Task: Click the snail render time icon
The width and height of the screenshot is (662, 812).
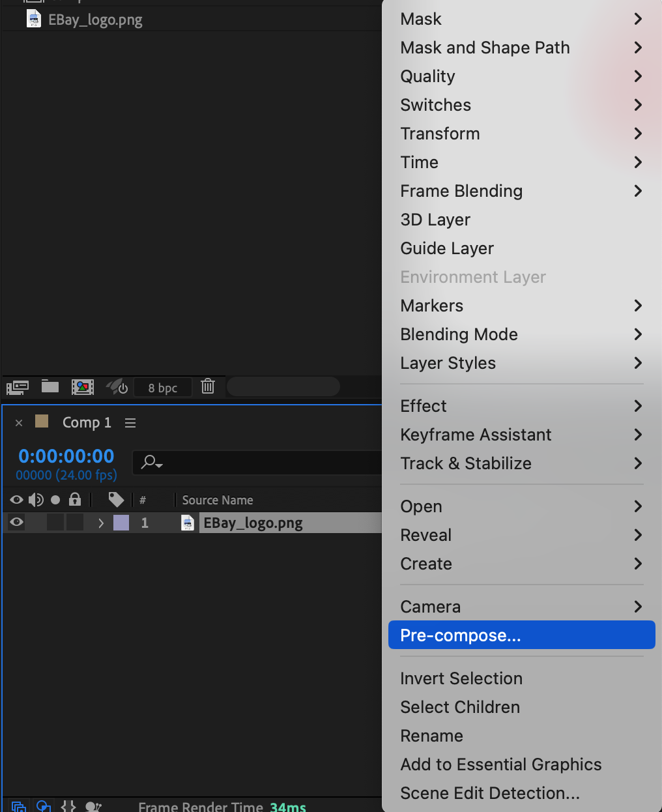Action: point(93,807)
